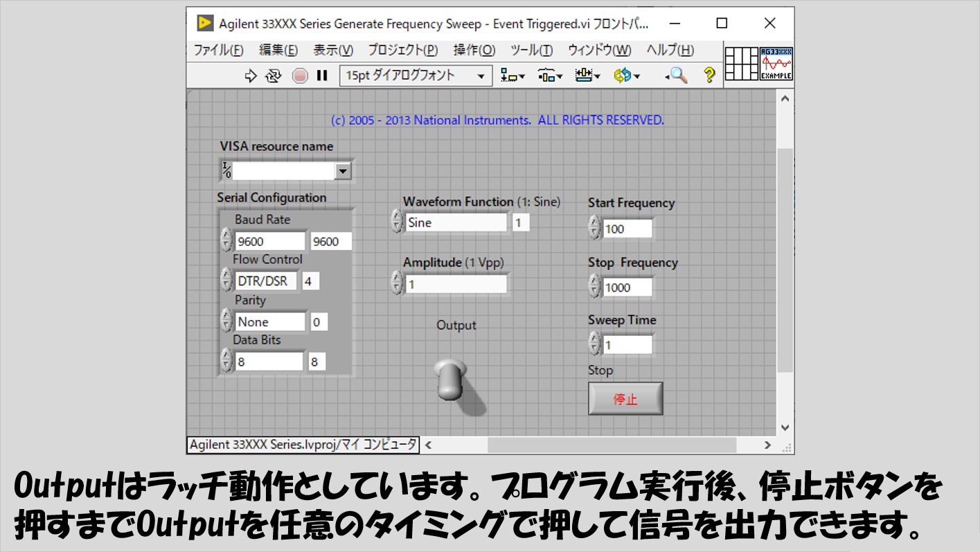Viewport: 980px width, 552px height.
Task: Open the Distribute Objects tool
Action: tap(551, 75)
